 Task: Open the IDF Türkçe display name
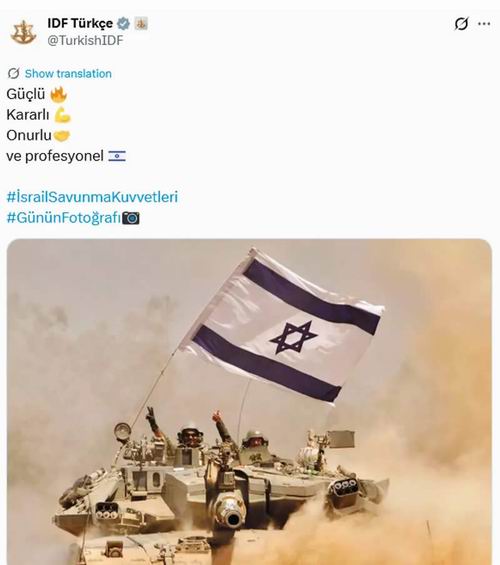coord(80,23)
